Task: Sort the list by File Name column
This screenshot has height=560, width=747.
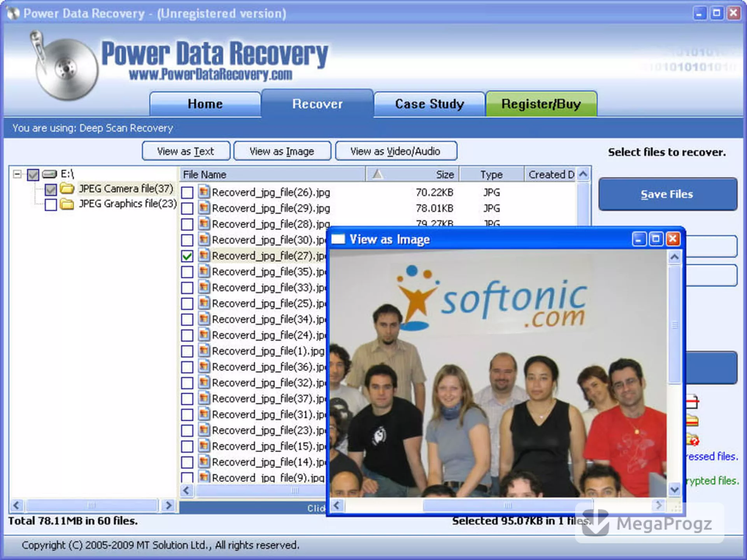Action: coord(272,174)
